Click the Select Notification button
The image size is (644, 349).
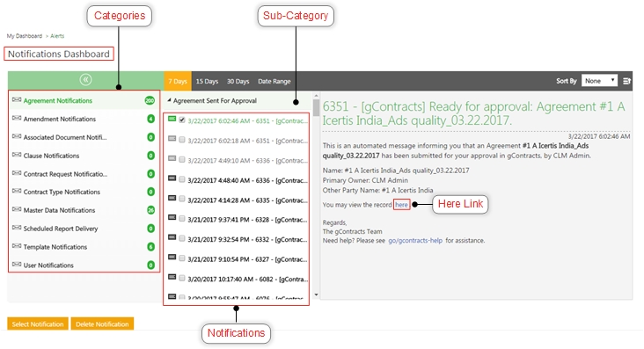click(x=38, y=324)
